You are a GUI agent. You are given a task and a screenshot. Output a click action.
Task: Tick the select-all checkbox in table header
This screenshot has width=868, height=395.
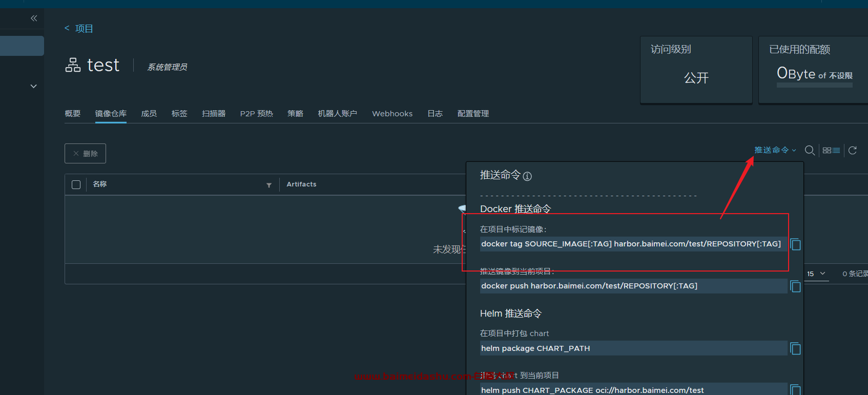point(76,184)
